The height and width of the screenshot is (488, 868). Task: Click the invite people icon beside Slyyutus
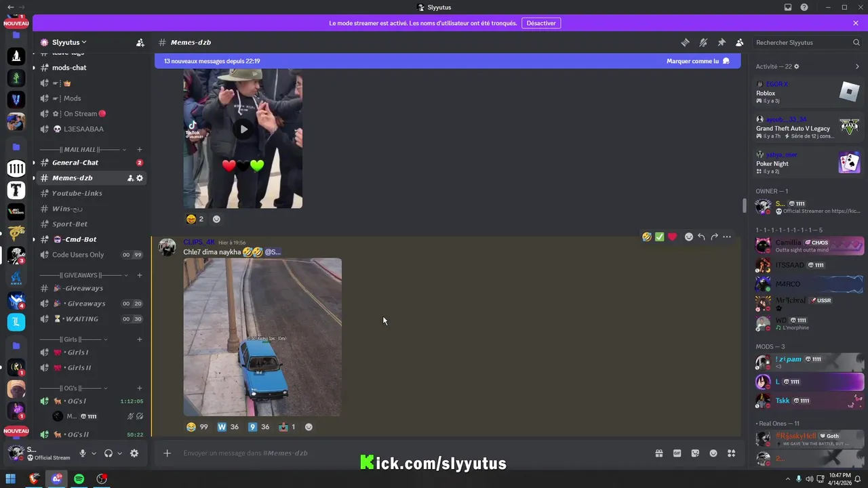pyautogui.click(x=140, y=42)
